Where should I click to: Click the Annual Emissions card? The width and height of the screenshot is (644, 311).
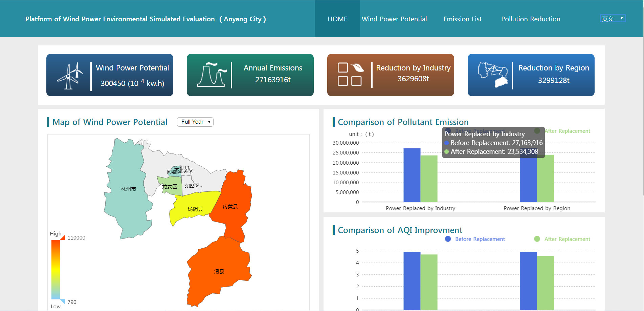[x=250, y=75]
